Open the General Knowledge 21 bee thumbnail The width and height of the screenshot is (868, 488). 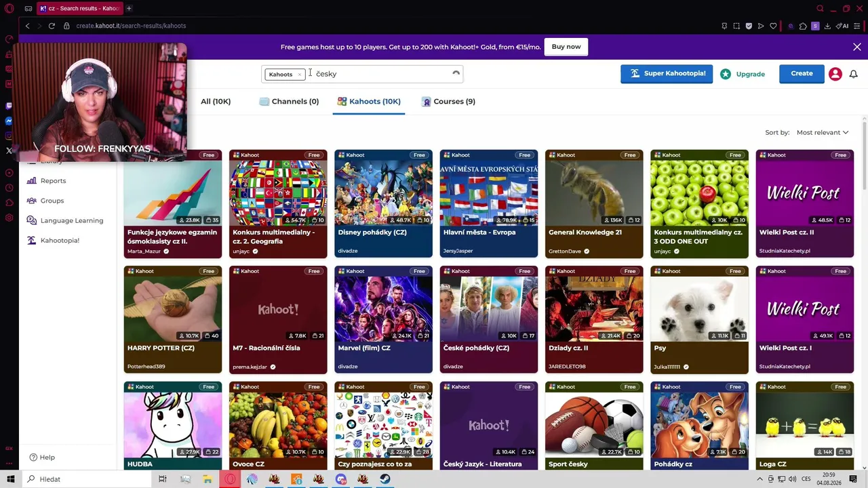tap(594, 193)
